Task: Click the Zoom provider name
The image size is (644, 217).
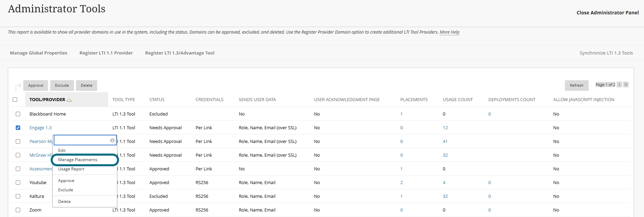Action: coord(35,210)
